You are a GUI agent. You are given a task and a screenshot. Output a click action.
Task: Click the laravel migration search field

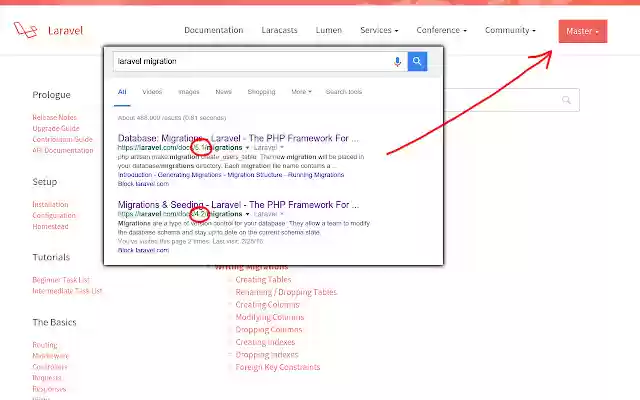pyautogui.click(x=251, y=61)
